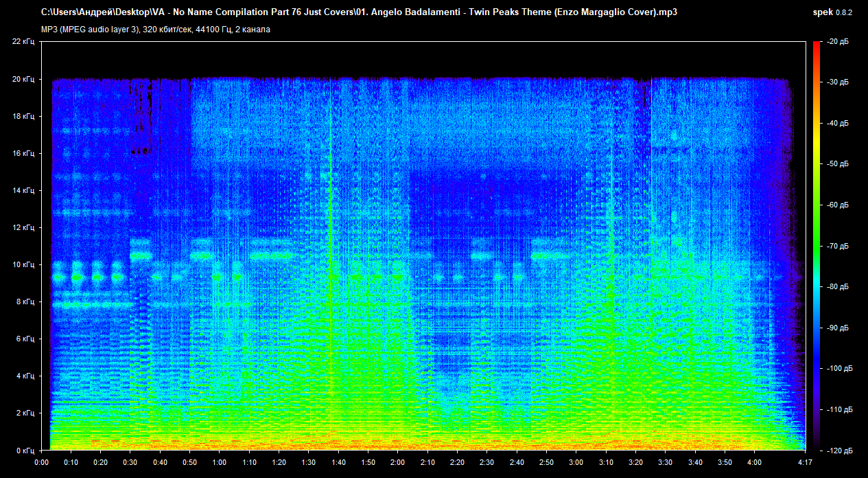
Task: Click the 20 кГц frequency label
Action: pyautogui.click(x=23, y=79)
